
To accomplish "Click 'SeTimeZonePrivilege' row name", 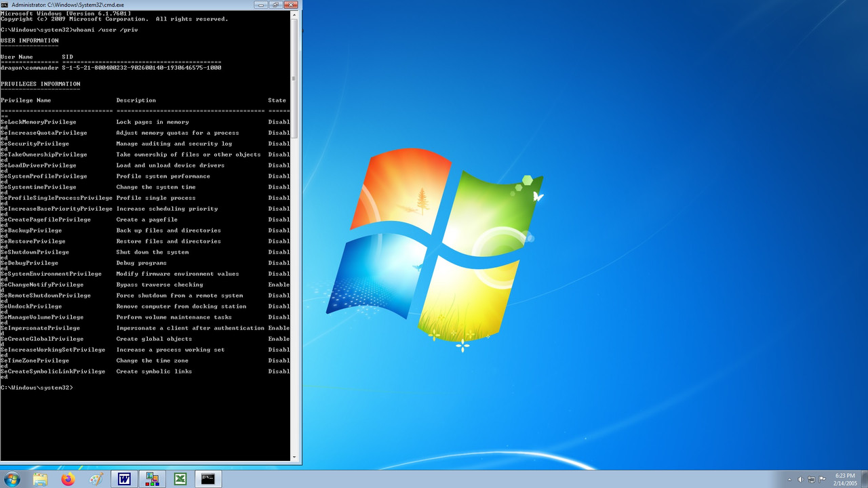I will [35, 361].
